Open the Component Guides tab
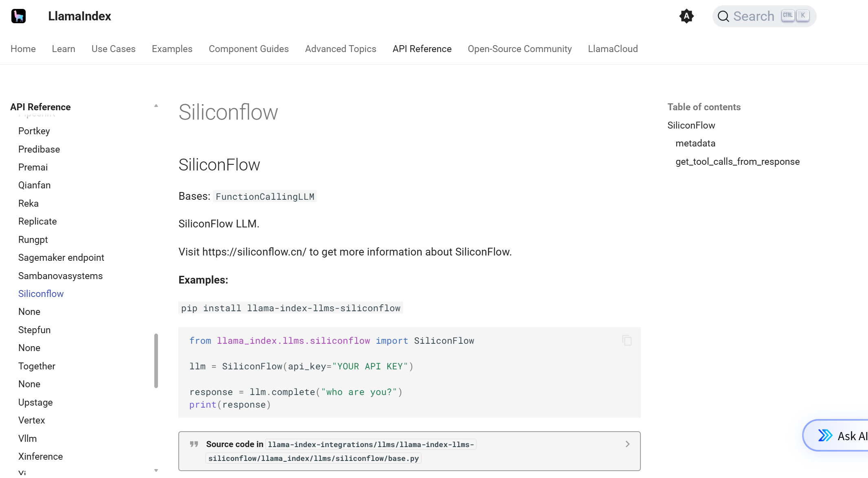The width and height of the screenshot is (868, 478). click(248, 49)
